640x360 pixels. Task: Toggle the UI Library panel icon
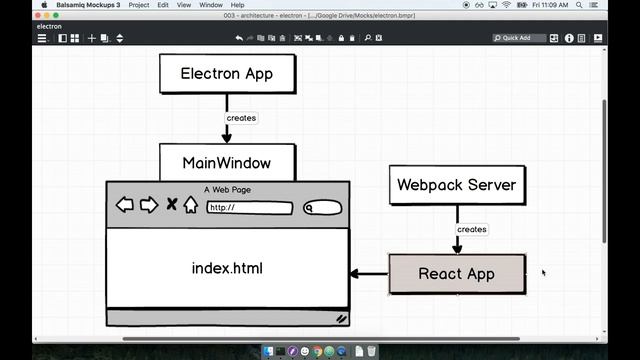[554, 38]
